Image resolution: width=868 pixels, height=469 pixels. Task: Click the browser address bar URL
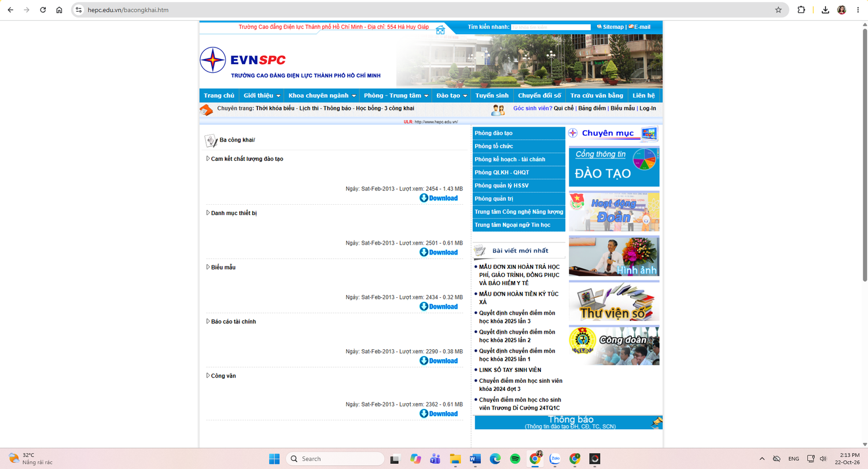[128, 10]
